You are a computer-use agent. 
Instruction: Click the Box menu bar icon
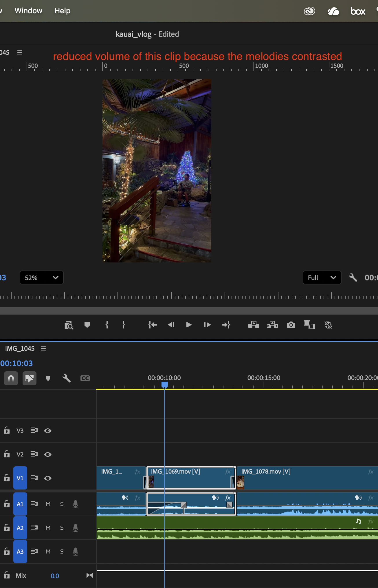358,11
